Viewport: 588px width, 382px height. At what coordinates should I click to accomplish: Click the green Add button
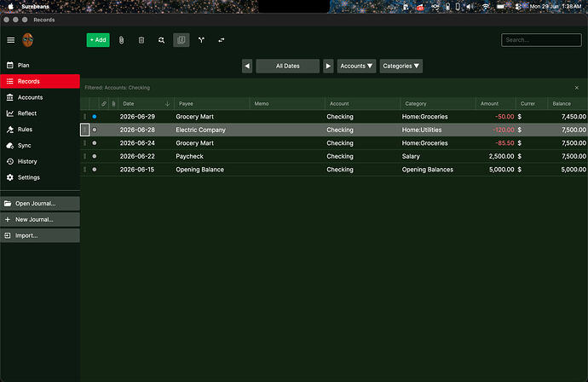(x=98, y=40)
